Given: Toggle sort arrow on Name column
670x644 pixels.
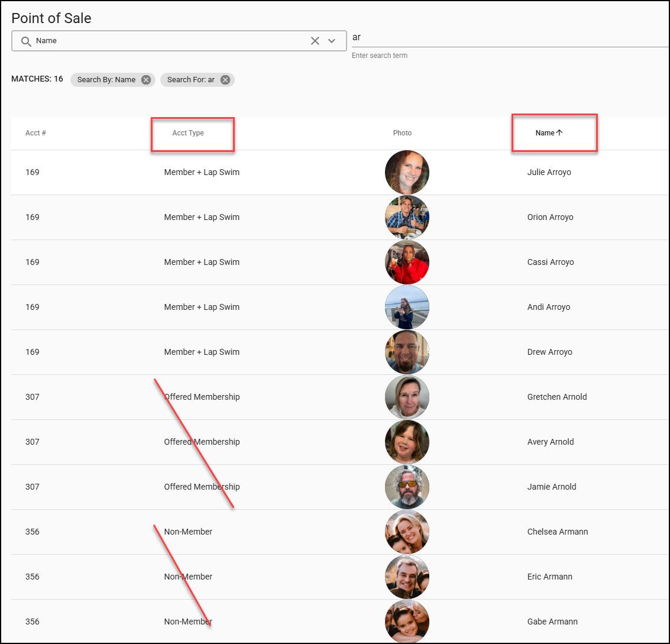Looking at the screenshot, I should coord(559,133).
